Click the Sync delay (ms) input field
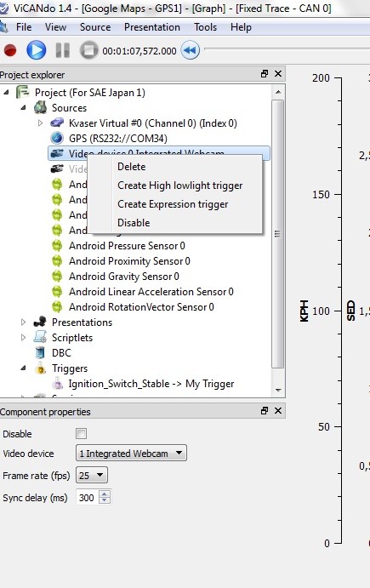 tap(87, 498)
